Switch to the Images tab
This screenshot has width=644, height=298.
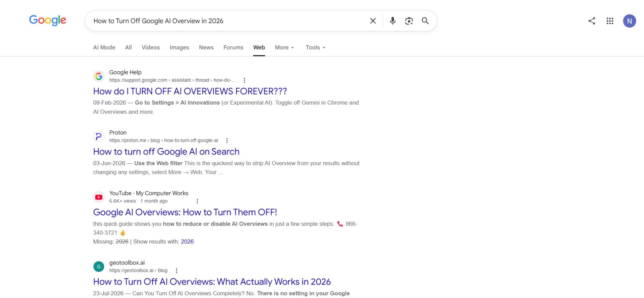point(179,47)
